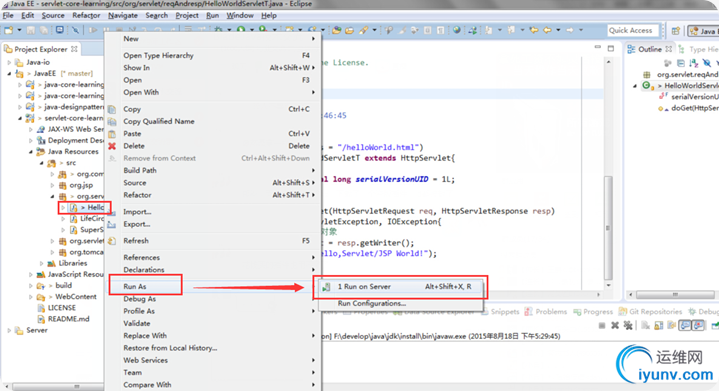The width and height of the screenshot is (719, 391).
Task: Toggle Show Console on standard output icon
Action: [685, 325]
